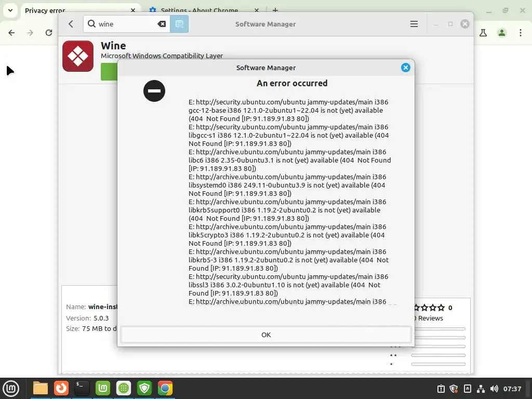Launch Firefox from the taskbar
Image resolution: width=532 pixels, height=399 pixels.
(x=61, y=389)
